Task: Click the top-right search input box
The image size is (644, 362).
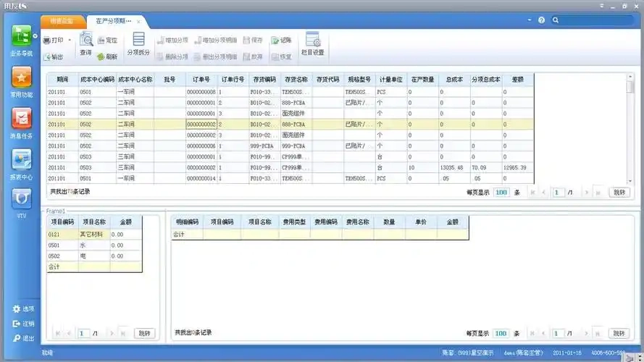Action: tap(597, 20)
